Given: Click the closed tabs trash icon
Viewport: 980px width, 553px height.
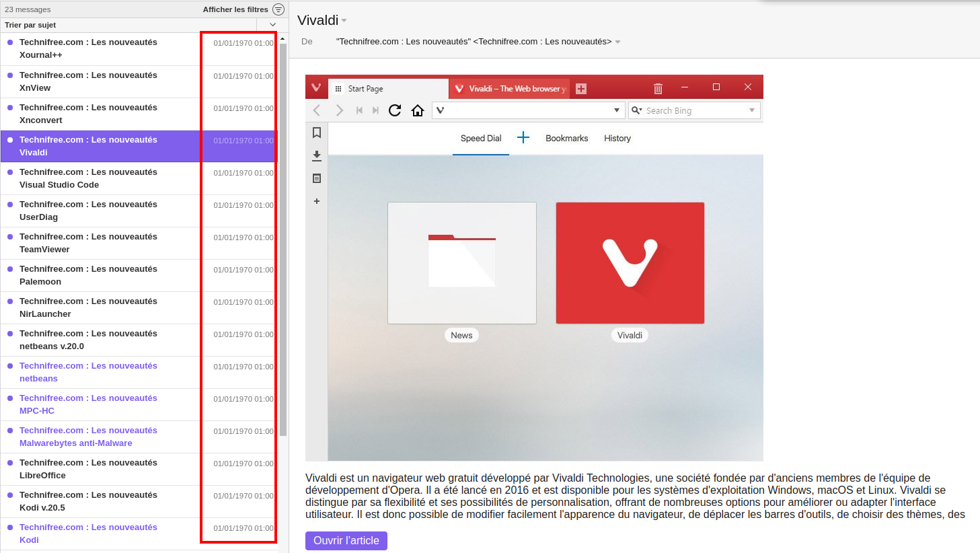Looking at the screenshot, I should point(658,88).
